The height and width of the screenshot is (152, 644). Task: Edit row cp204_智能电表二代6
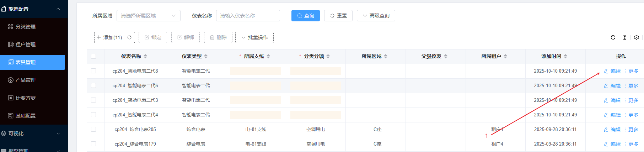[612, 86]
